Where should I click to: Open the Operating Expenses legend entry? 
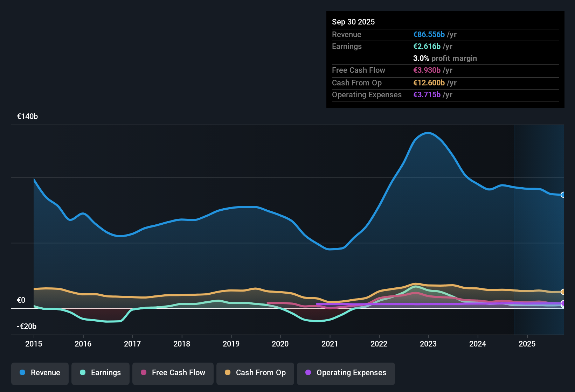point(346,373)
